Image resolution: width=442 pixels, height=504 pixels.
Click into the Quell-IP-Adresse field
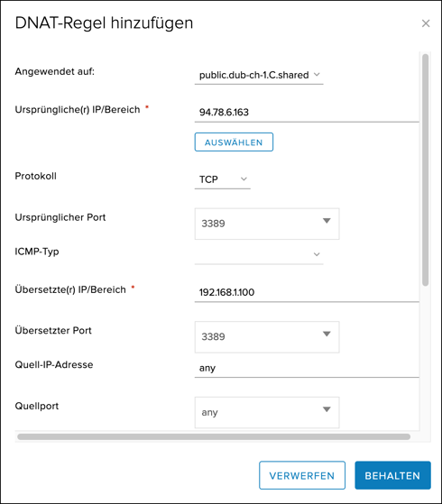tap(307, 368)
